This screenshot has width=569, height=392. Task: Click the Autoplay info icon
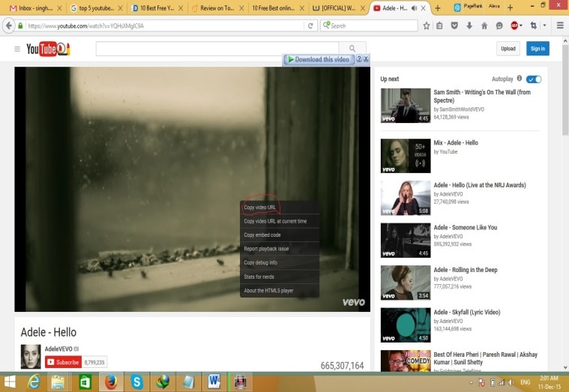[x=520, y=79]
